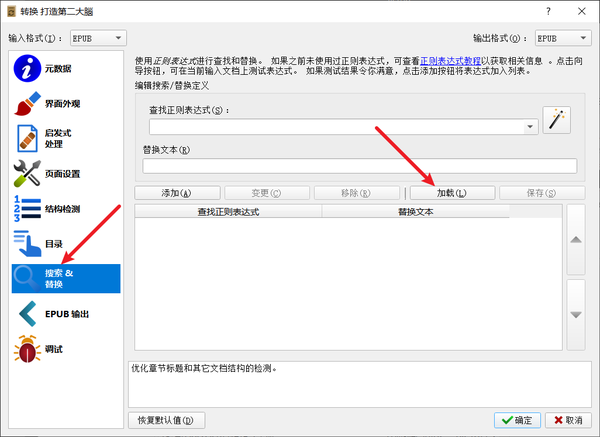Expand the 查找正则表达式 history dropdown arrow
The width and height of the screenshot is (600, 437).
(530, 127)
